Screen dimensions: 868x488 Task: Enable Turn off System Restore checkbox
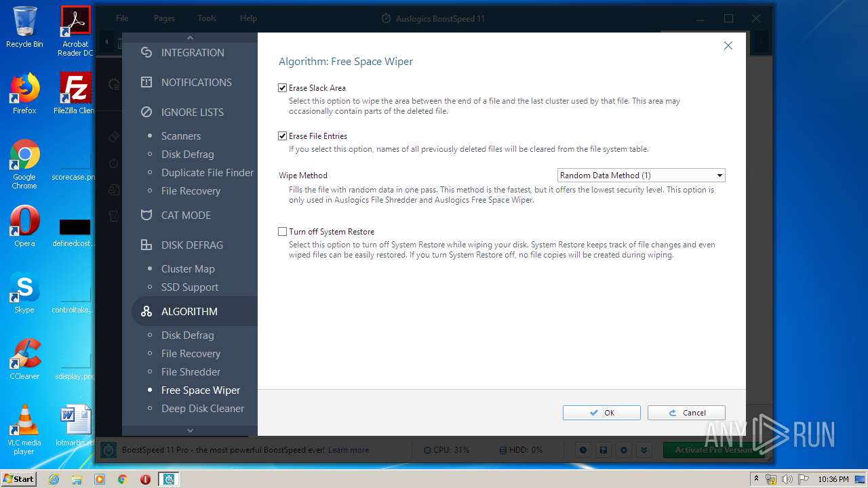282,232
